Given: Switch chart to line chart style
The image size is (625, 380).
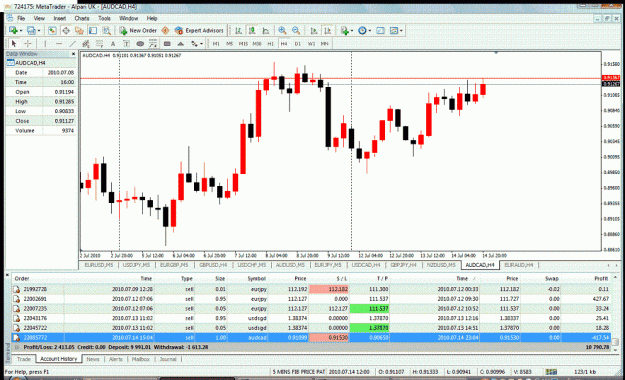Looking at the screenshot, I should 265,30.
